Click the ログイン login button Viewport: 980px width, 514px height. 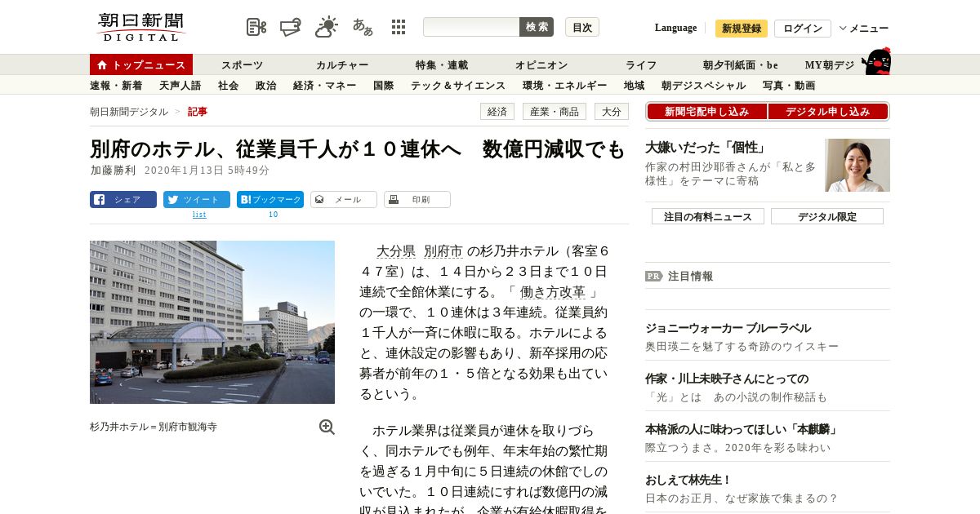pyautogui.click(x=803, y=29)
